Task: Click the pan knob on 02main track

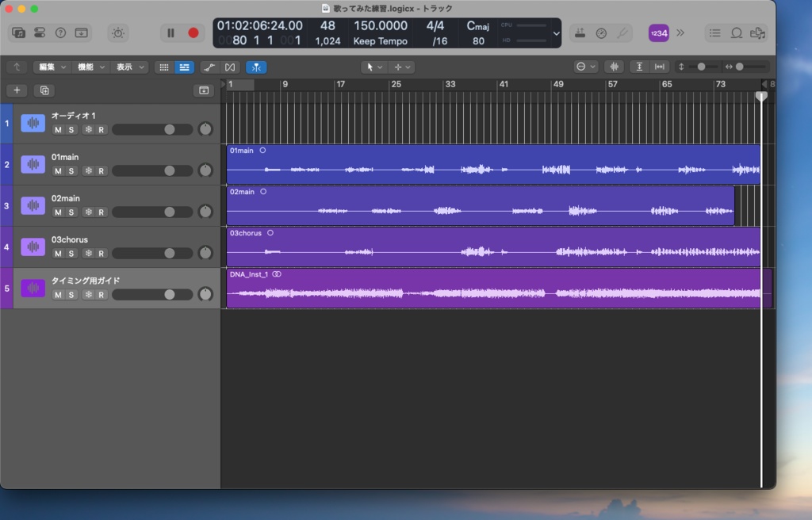Action: (x=205, y=212)
